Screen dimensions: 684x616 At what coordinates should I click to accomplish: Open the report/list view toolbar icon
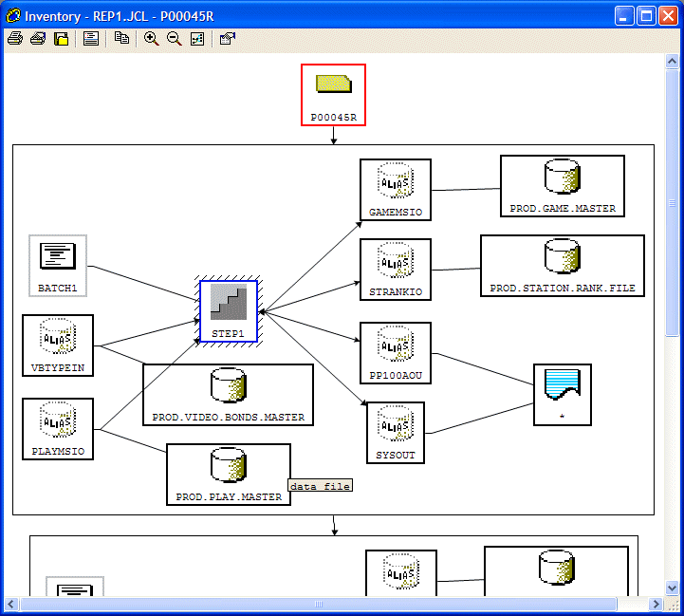91,39
